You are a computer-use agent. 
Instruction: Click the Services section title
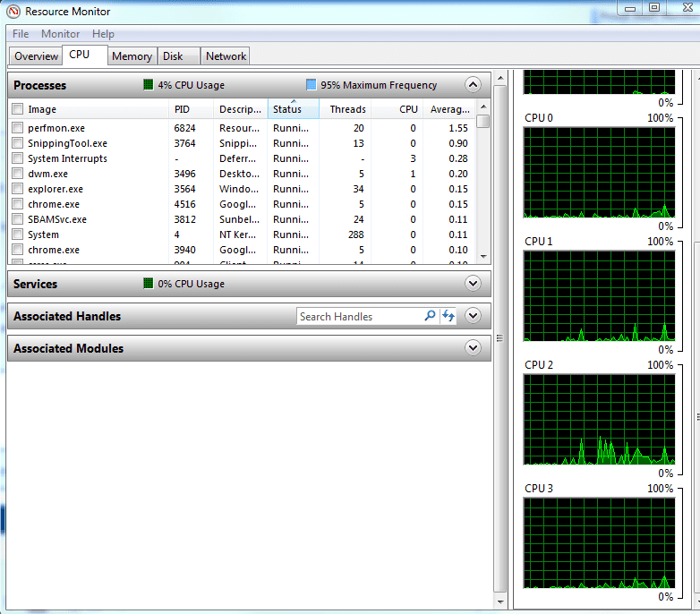pyautogui.click(x=35, y=284)
